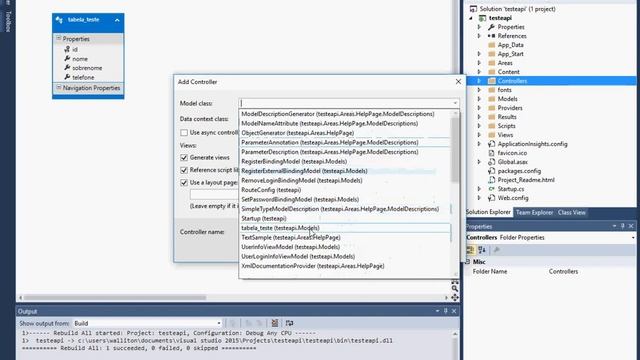This screenshot has height=360, width=640.
Task: Open the Toolbox side tab
Action: [7, 21]
